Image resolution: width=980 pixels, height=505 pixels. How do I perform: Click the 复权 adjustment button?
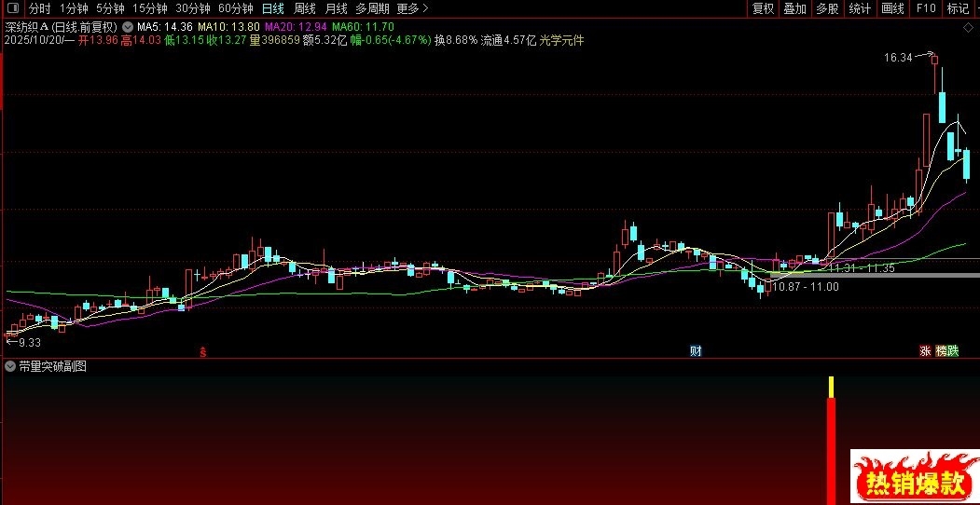(763, 8)
